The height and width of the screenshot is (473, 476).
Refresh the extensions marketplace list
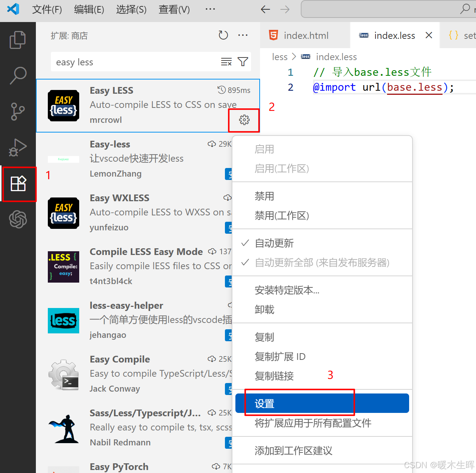pos(223,35)
